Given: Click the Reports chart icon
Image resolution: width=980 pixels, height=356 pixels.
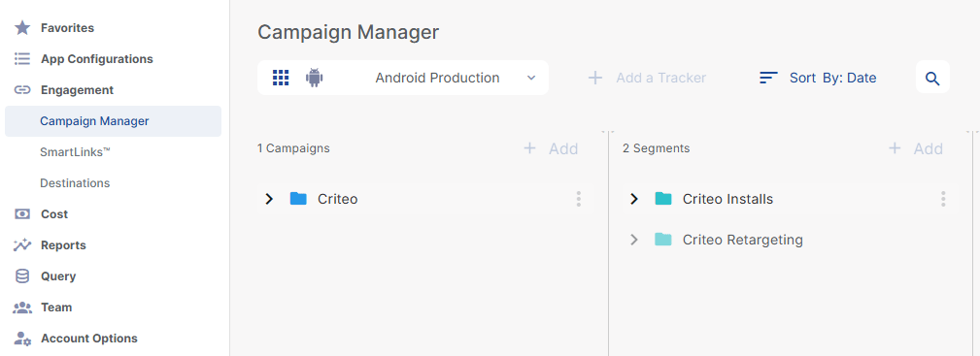Looking at the screenshot, I should pos(22,245).
